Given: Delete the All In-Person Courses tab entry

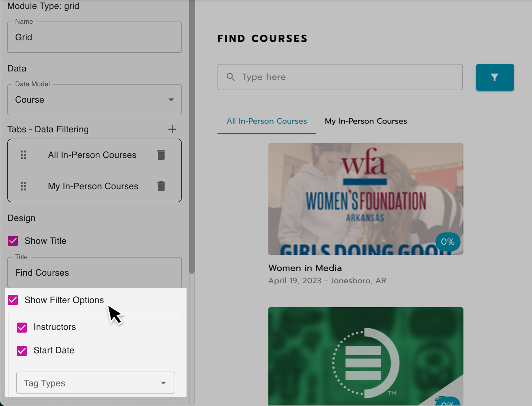Looking at the screenshot, I should [x=161, y=155].
